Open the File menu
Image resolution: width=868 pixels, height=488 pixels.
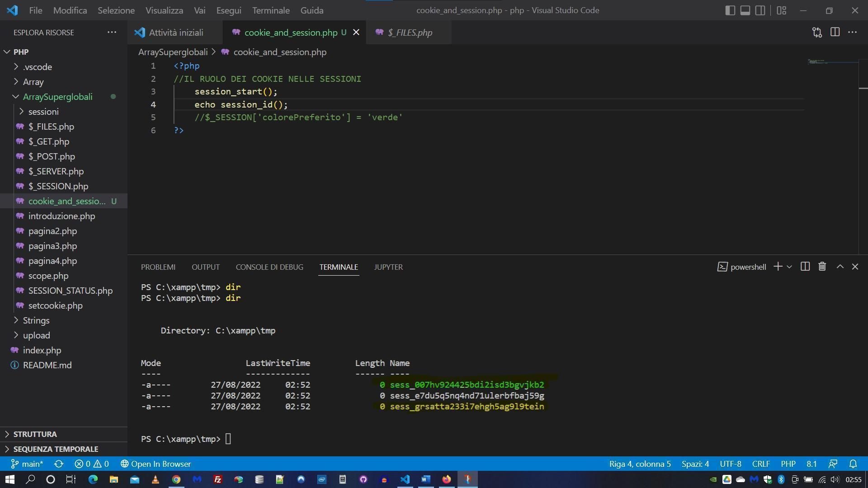[x=36, y=10]
